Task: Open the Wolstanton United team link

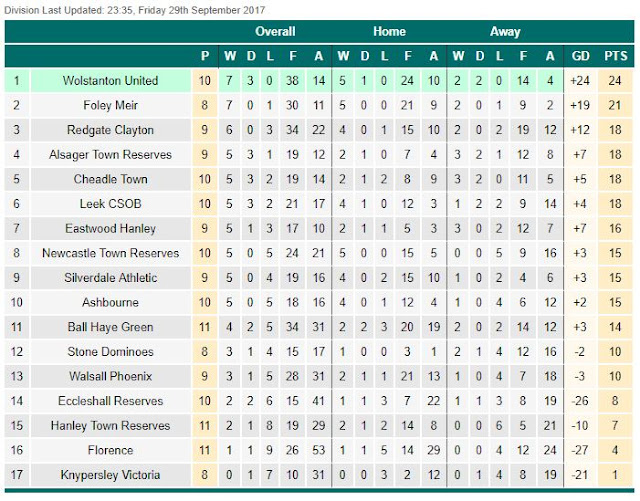Action: point(110,81)
